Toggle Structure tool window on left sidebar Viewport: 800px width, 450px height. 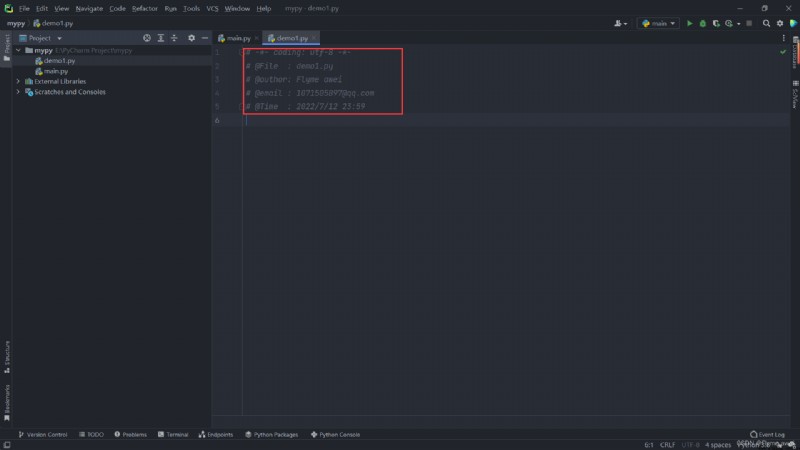7,357
